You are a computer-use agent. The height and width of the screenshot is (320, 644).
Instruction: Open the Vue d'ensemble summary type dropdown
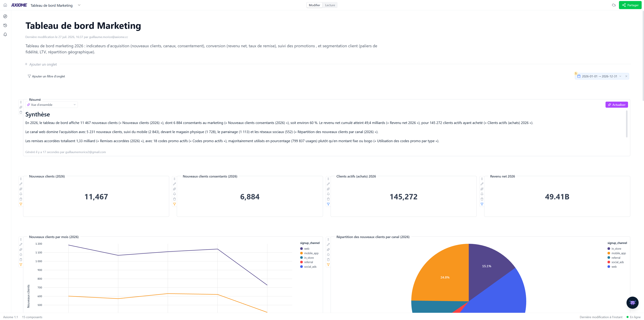point(51,105)
